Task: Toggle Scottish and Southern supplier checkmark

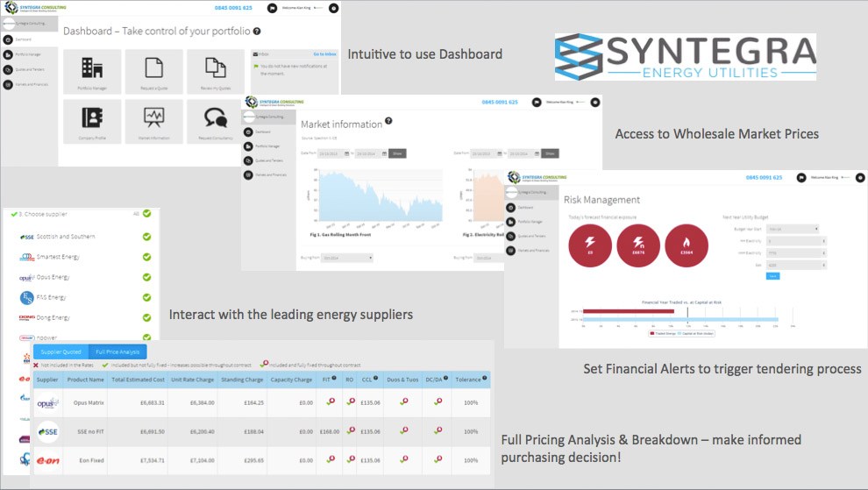Action: 146,237
